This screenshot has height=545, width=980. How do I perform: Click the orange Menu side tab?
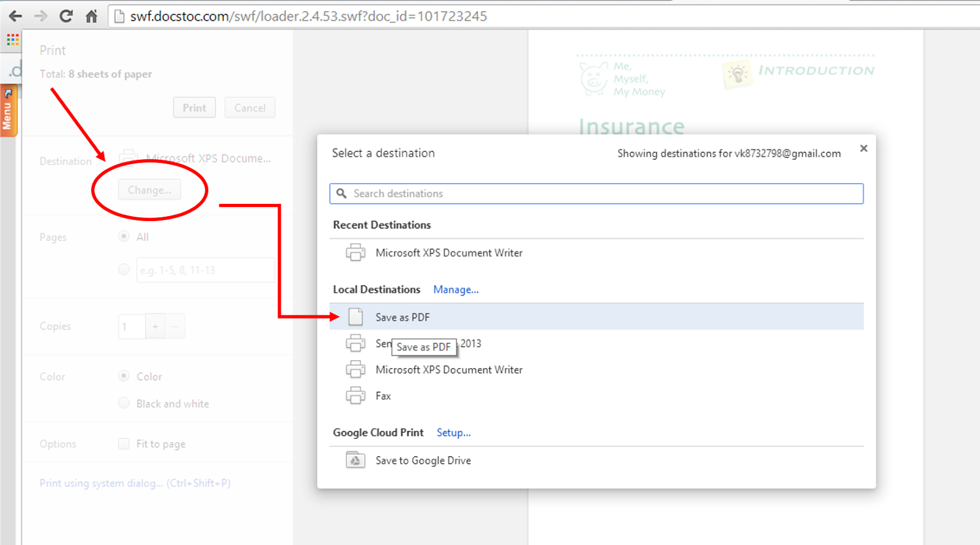coord(8,111)
